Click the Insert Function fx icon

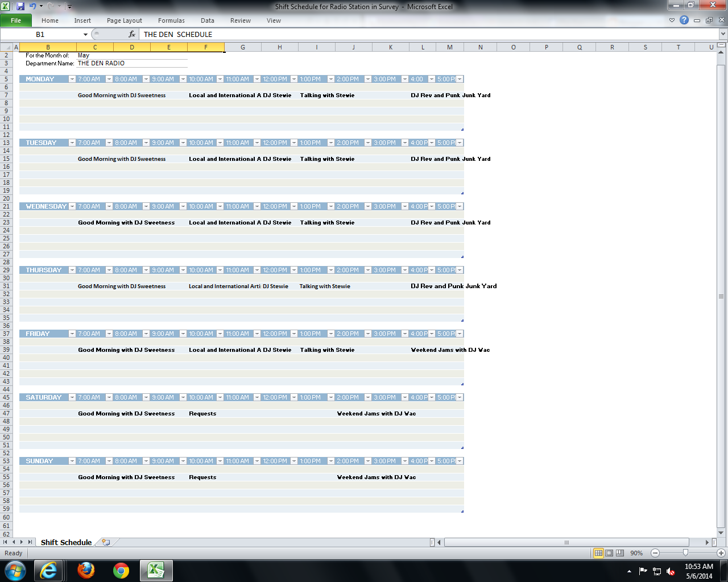pos(132,35)
